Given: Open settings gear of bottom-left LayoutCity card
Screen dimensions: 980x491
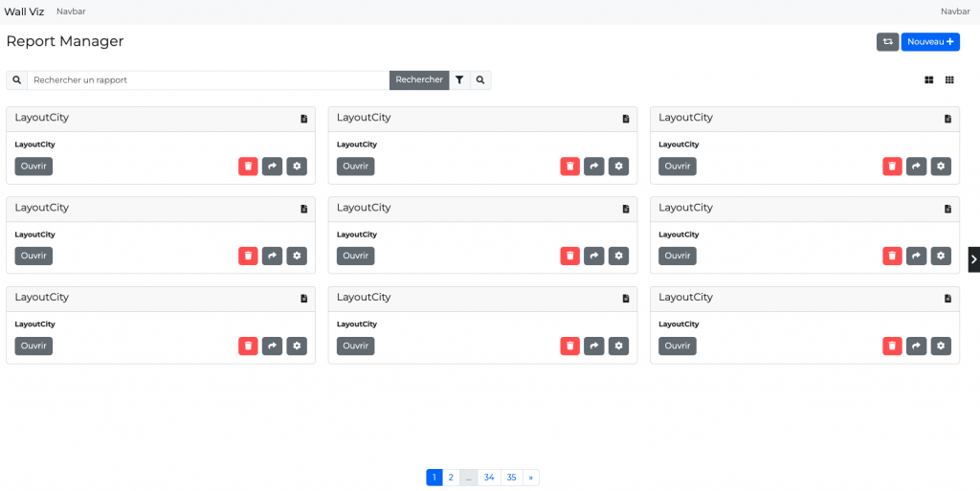Looking at the screenshot, I should coord(297,346).
